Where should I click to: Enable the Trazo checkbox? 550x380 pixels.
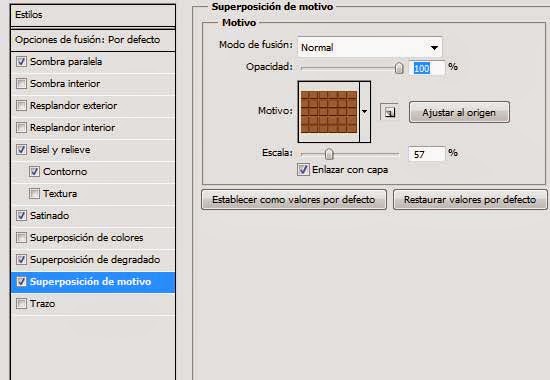[x=21, y=304]
